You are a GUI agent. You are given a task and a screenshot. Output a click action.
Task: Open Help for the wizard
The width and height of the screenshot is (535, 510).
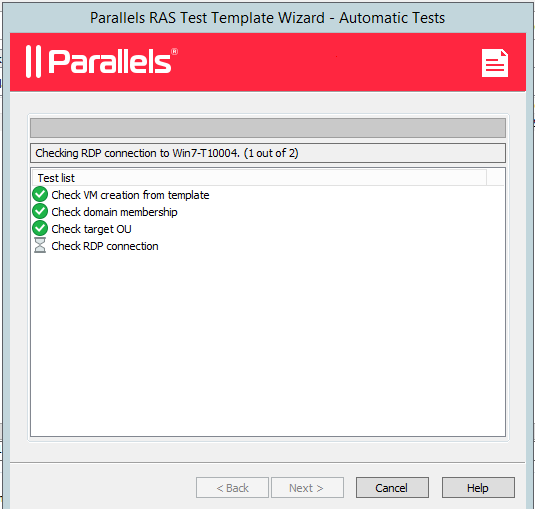(478, 488)
